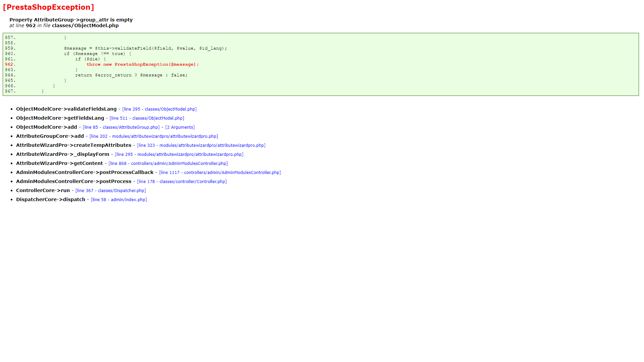Click the _displayForm line 295 attributewizardpro.php link
Viewport: 644px width, 362px height.
(x=179, y=155)
